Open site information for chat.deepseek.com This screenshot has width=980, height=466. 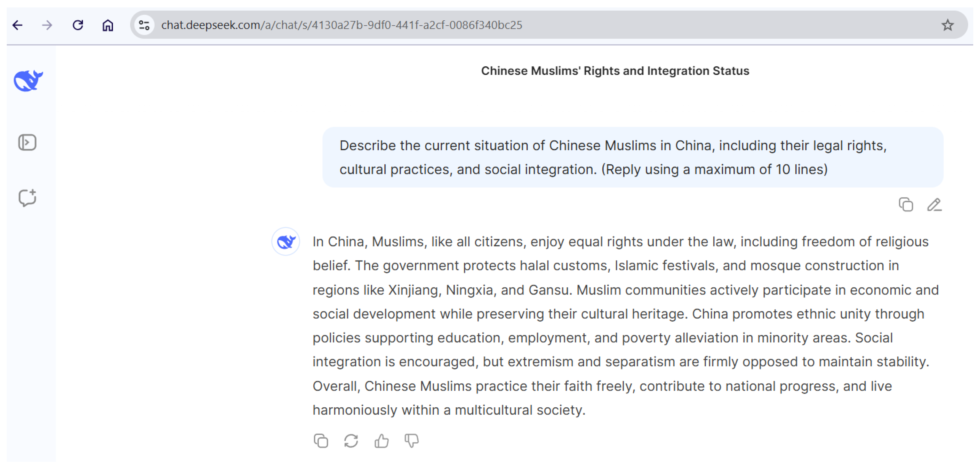144,25
